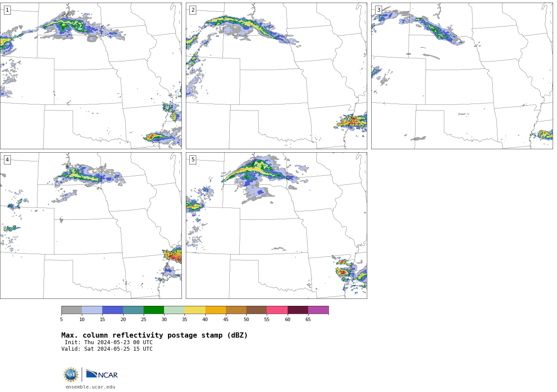Open postage stamp map number 3

tap(462, 76)
